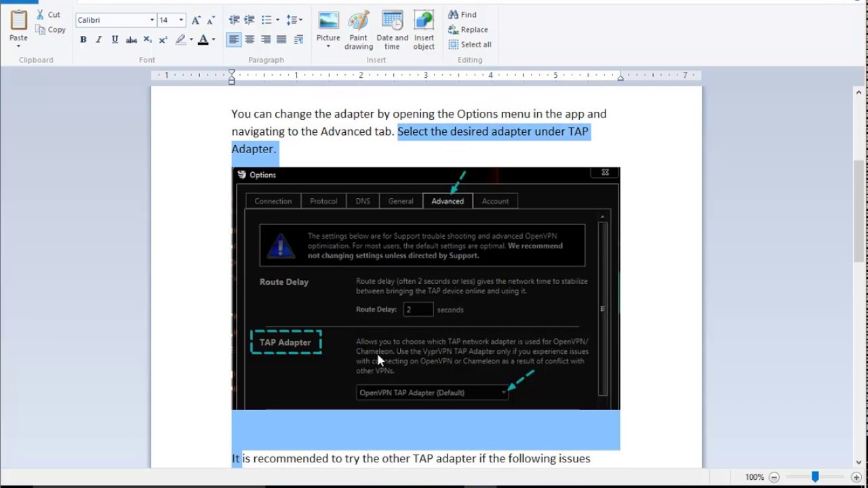
Task: Click the highlighted text 'Select the desired adapter'
Action: [x=464, y=131]
